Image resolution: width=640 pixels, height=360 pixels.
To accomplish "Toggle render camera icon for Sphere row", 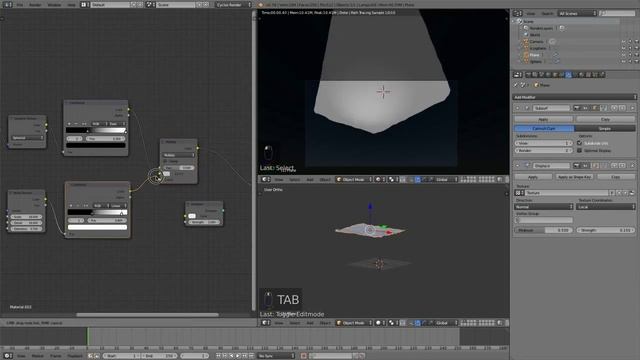I will (636, 62).
